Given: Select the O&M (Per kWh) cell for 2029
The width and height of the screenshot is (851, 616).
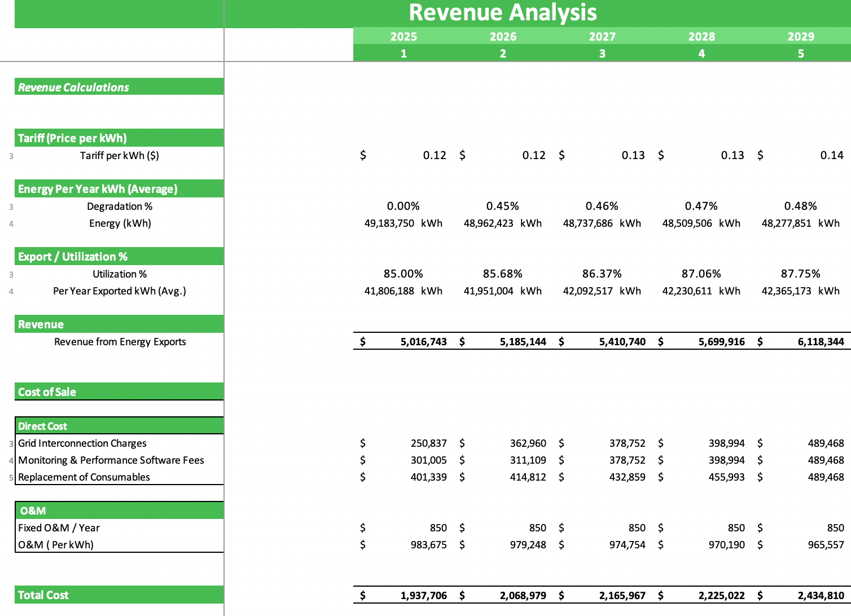Looking at the screenshot, I should pyautogui.click(x=817, y=544).
